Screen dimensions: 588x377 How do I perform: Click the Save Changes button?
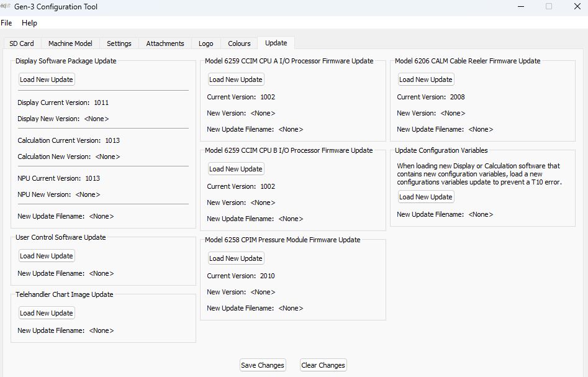coord(263,365)
